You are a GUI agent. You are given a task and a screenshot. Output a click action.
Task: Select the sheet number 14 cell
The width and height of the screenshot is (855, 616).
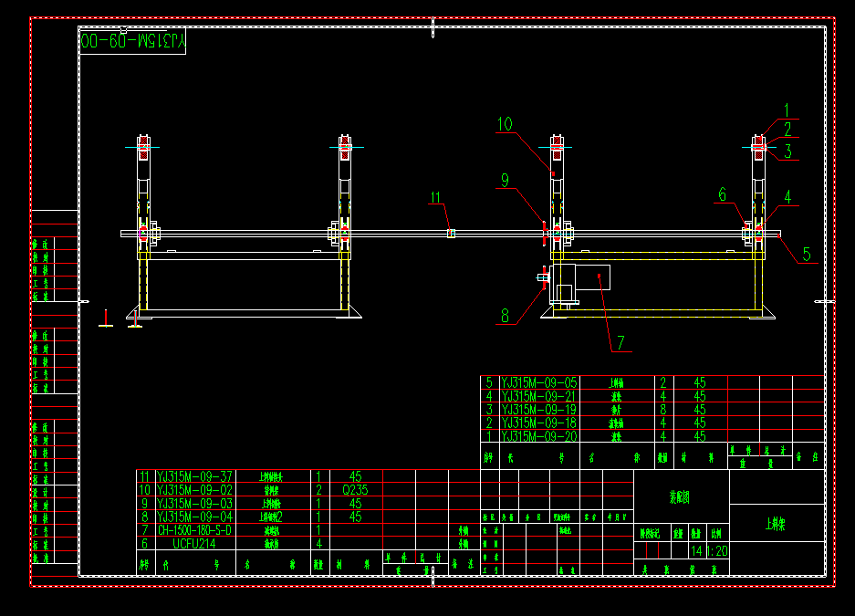point(696,550)
